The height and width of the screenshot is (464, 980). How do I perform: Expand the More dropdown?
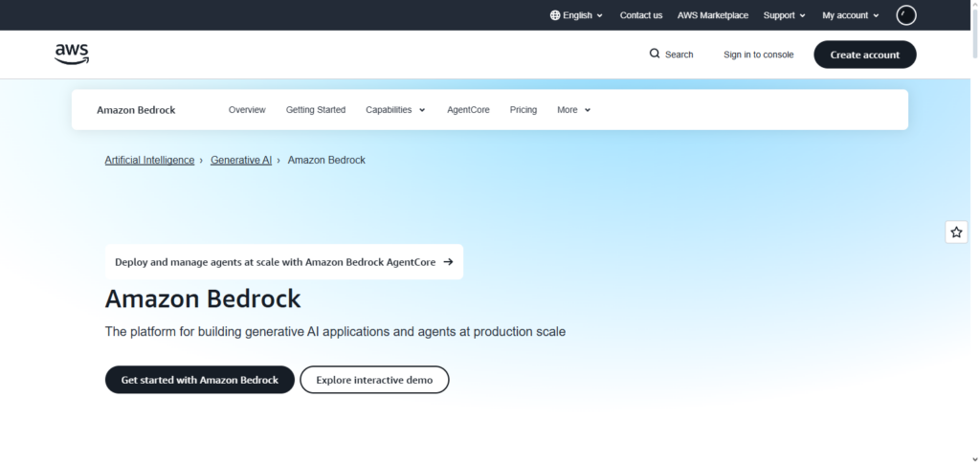click(x=574, y=110)
